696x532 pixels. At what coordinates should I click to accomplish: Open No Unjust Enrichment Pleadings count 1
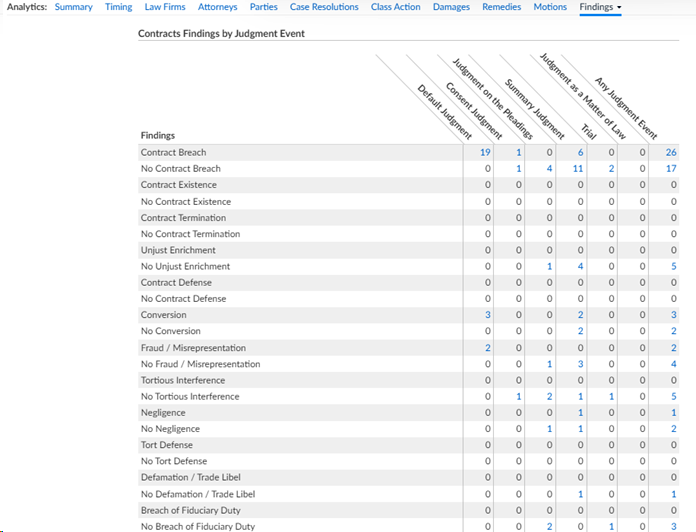click(x=550, y=266)
